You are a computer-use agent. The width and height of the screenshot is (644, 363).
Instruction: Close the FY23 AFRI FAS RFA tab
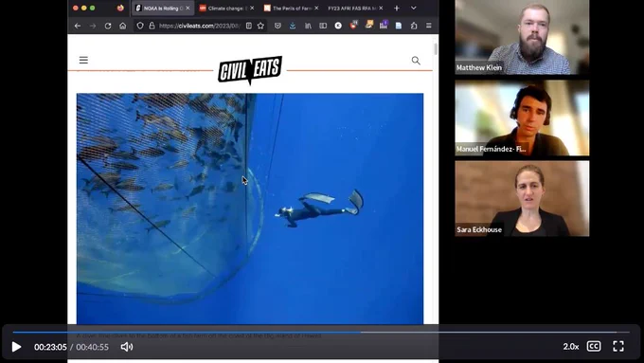pyautogui.click(x=381, y=8)
